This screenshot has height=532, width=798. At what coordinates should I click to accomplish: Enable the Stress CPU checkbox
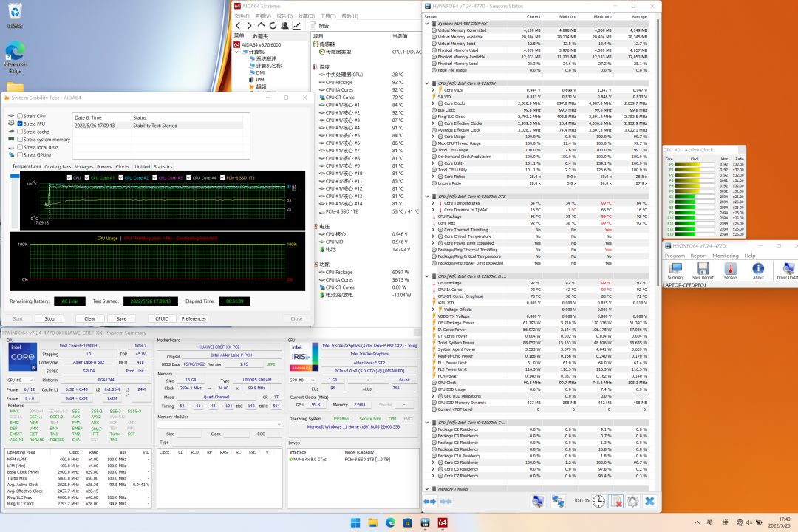[x=20, y=116]
